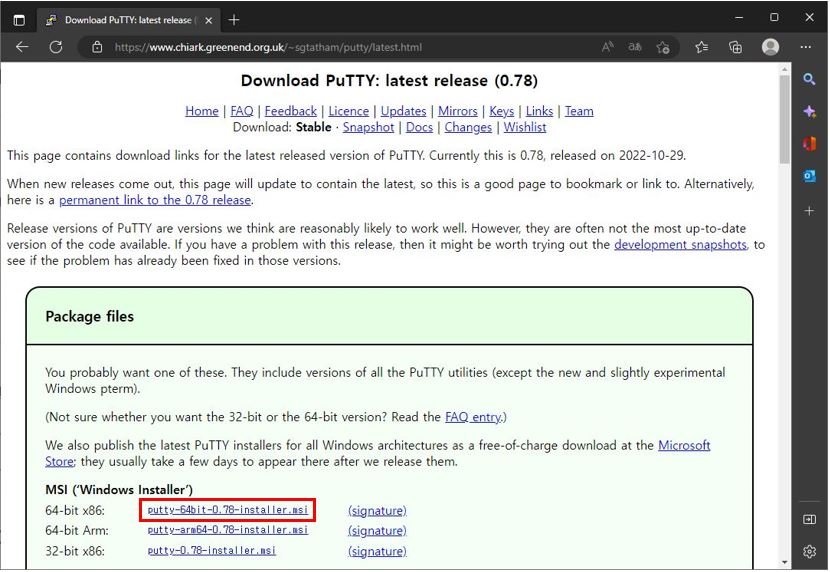Screen dimensions: 830x572
Task: Click the page vertical scrollbar thumb
Action: pos(784,118)
